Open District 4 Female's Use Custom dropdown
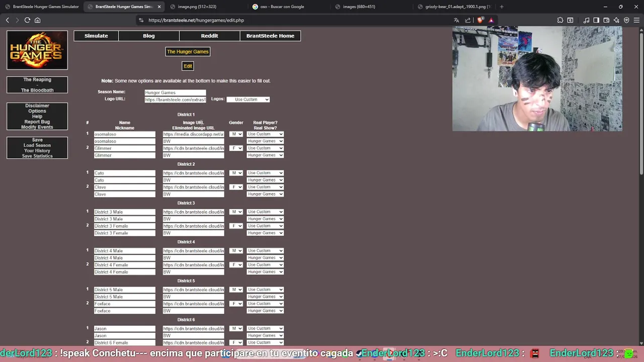 [265, 265]
